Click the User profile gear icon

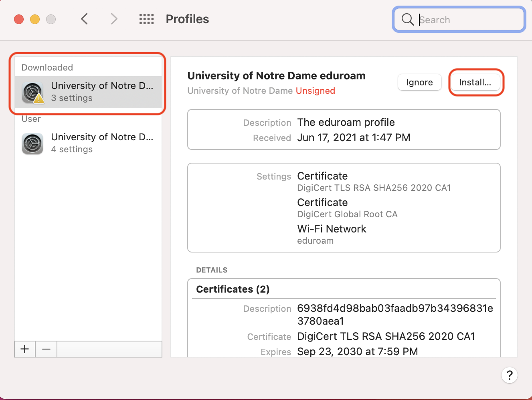coord(32,144)
